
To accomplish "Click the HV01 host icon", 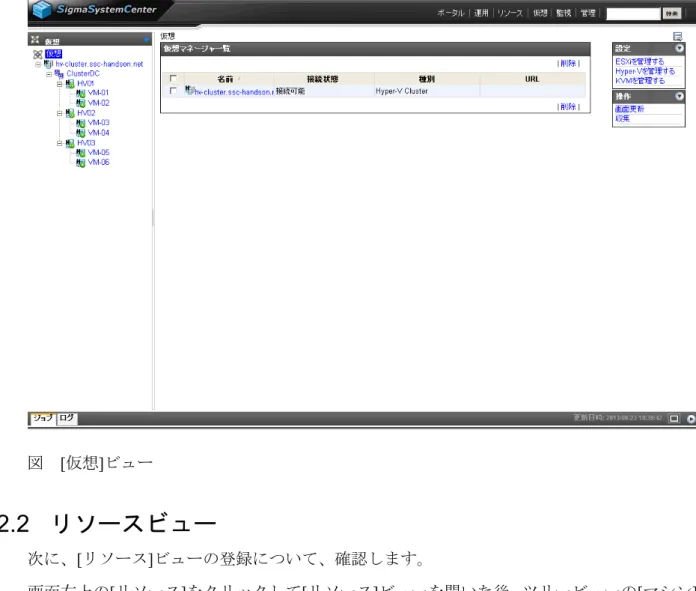I will click(x=70, y=83).
